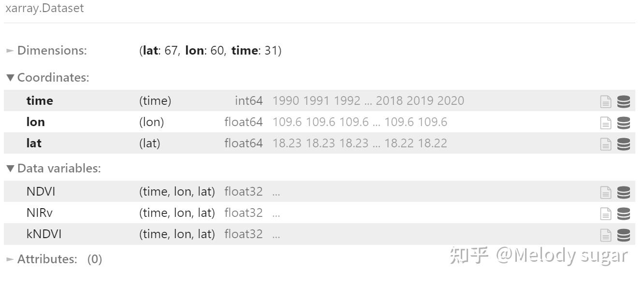
Task: Show the NDVI data values icon
Action: pyautogui.click(x=624, y=192)
